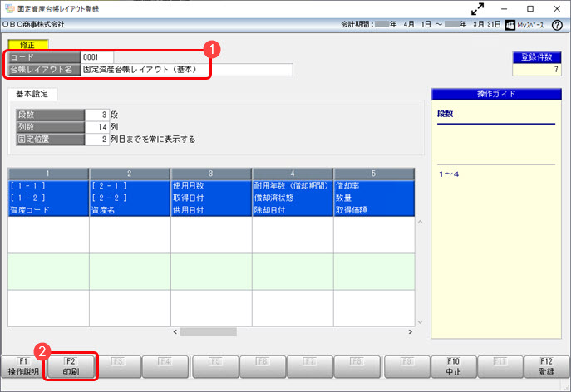Image resolution: width=571 pixels, height=392 pixels.
Task: Click the app icon in title bar
Action: pos(7,8)
